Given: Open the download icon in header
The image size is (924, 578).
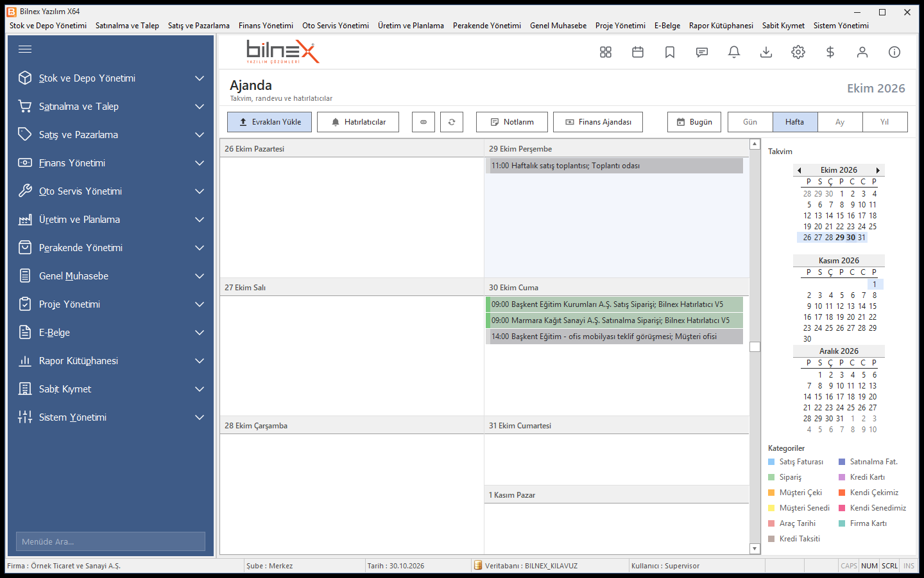Looking at the screenshot, I should tap(766, 52).
